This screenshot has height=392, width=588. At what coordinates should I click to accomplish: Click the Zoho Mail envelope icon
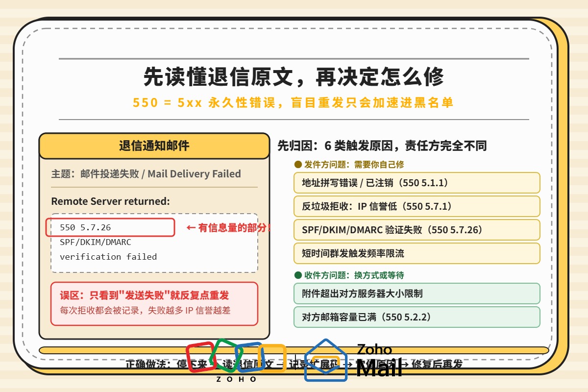tap(326, 360)
